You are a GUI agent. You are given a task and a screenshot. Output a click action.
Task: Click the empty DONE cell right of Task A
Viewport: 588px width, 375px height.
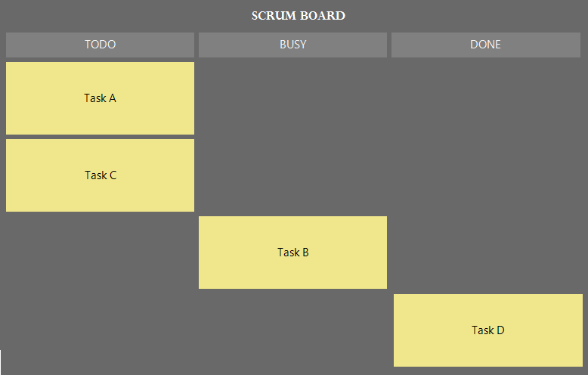point(485,98)
